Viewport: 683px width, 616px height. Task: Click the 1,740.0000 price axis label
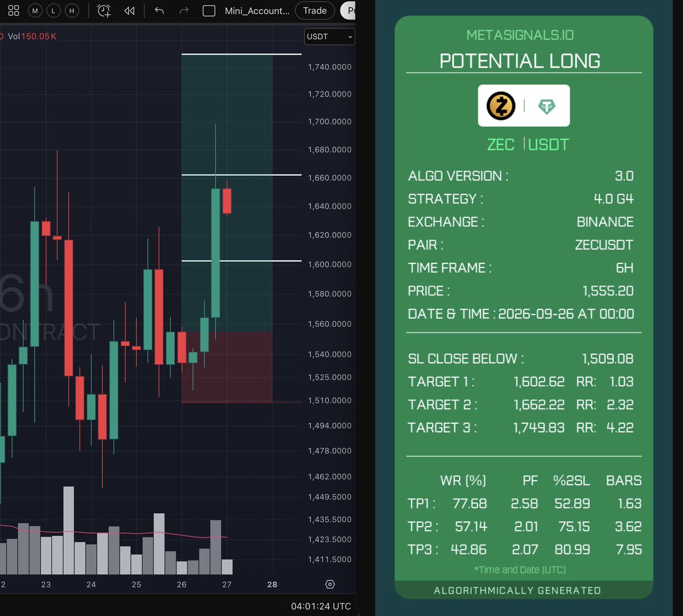coord(330,67)
